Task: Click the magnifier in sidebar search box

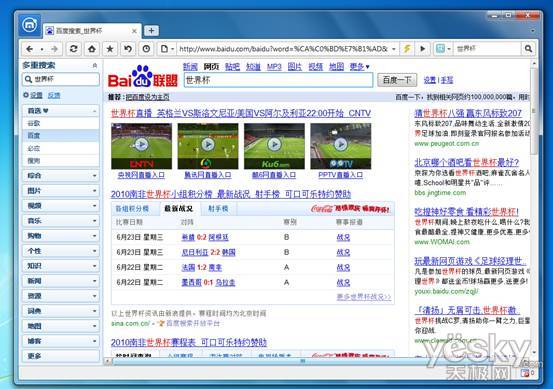Action: [28, 79]
